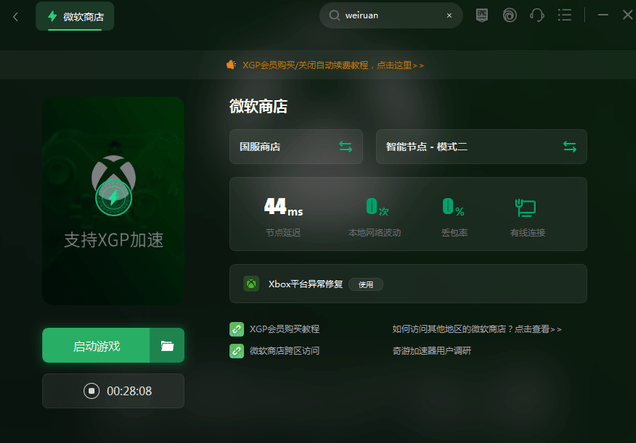636x443 pixels.
Task: Open the XGP会员购买教程 link
Action: [284, 329]
